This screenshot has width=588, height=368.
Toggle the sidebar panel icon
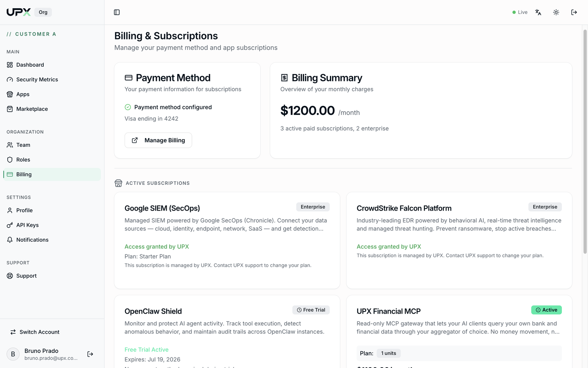click(117, 12)
